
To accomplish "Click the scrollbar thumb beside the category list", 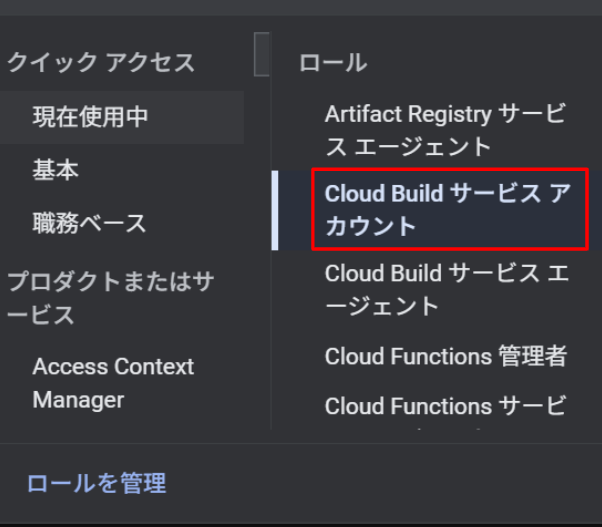I will 261,54.
